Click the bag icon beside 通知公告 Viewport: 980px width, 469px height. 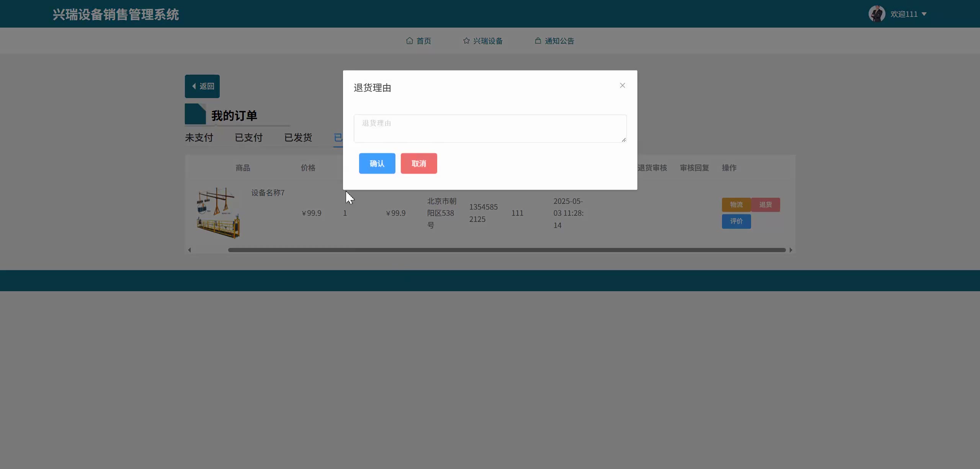click(537, 41)
